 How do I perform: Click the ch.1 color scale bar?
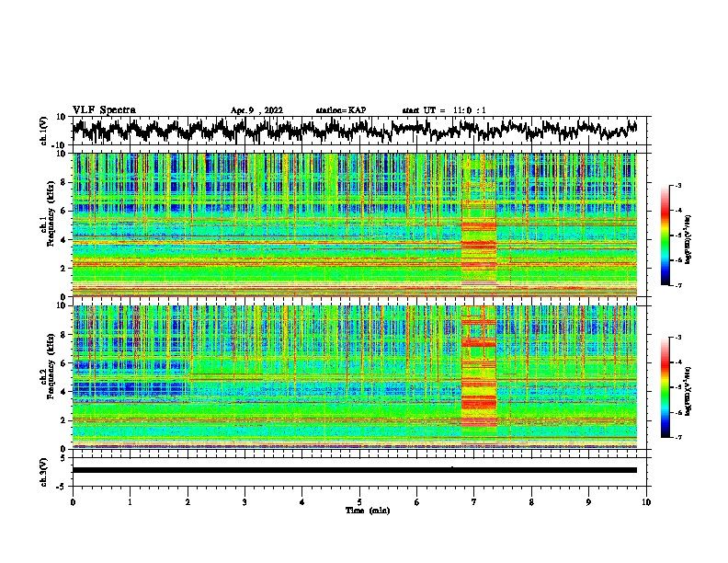click(665, 236)
